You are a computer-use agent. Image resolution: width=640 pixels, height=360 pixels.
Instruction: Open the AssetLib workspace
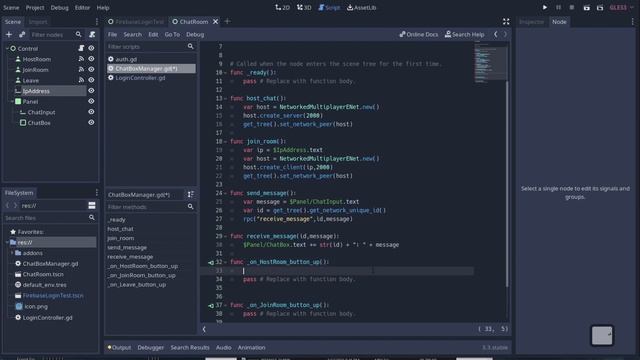click(362, 7)
